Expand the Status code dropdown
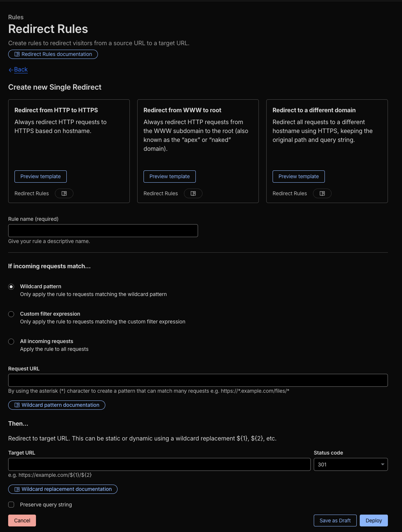Viewport: 402px width, 532px height. pyautogui.click(x=350, y=465)
